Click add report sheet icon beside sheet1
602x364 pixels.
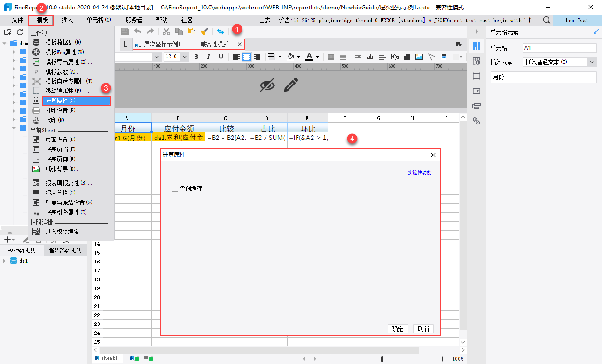click(134, 358)
